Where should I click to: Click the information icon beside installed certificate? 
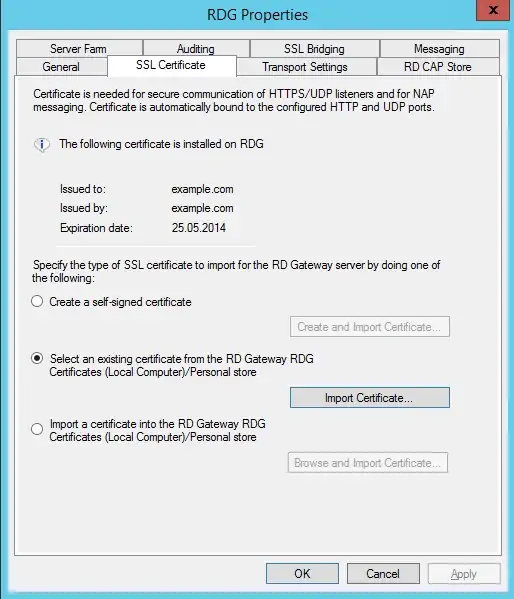click(x=42, y=145)
